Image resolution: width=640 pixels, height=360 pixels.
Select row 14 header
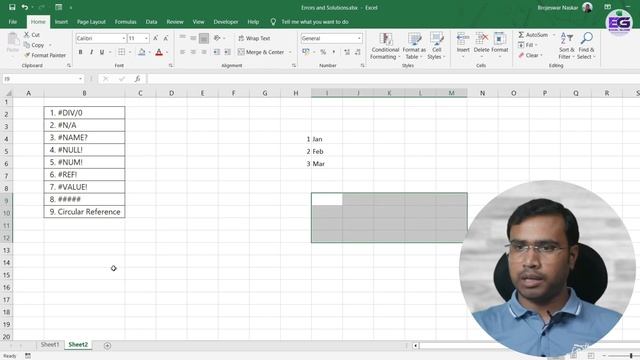coord(7,262)
